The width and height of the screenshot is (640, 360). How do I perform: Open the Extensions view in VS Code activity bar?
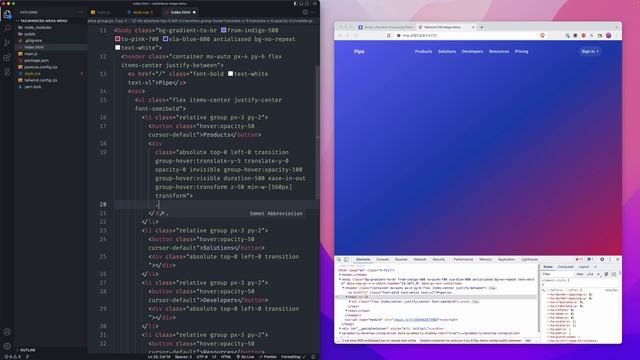[7, 58]
